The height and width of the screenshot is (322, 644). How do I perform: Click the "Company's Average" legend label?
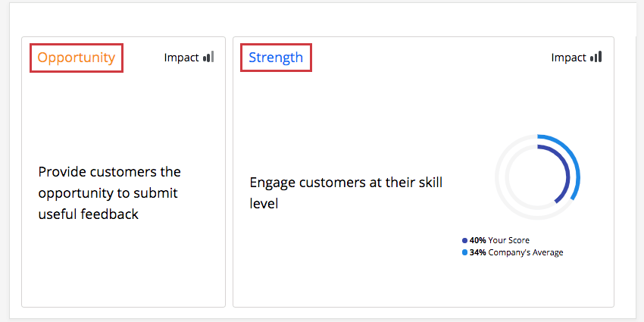point(526,252)
